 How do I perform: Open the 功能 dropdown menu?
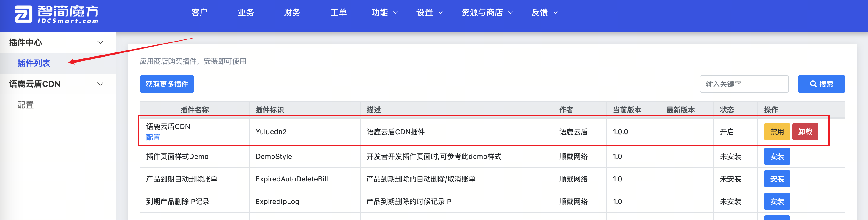pos(384,13)
